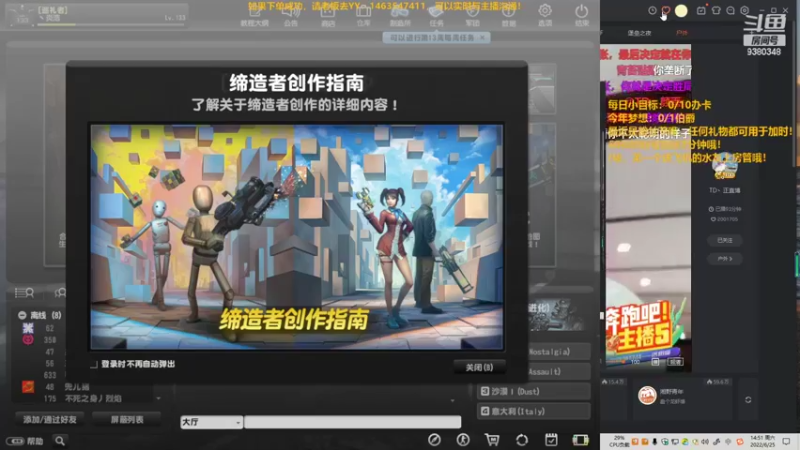This screenshot has height=450, width=800.
Task: Select the 沙漠 I (Dust) map entry
Action: (534, 391)
